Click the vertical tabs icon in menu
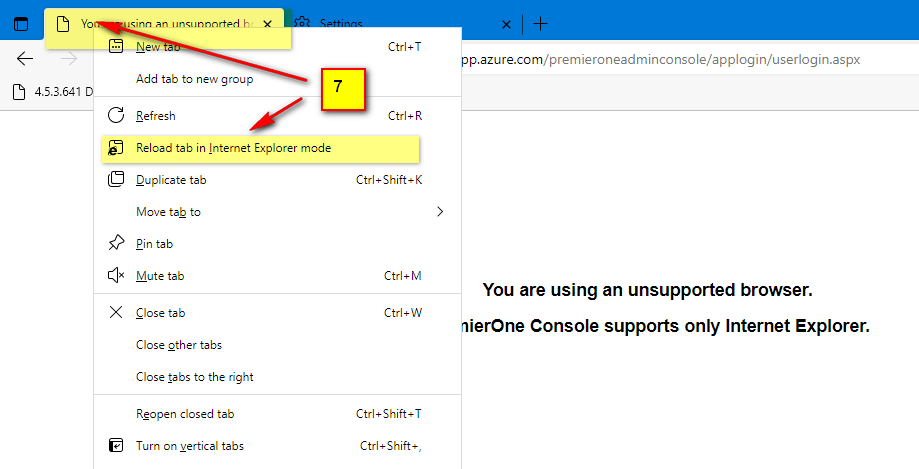 click(116, 446)
